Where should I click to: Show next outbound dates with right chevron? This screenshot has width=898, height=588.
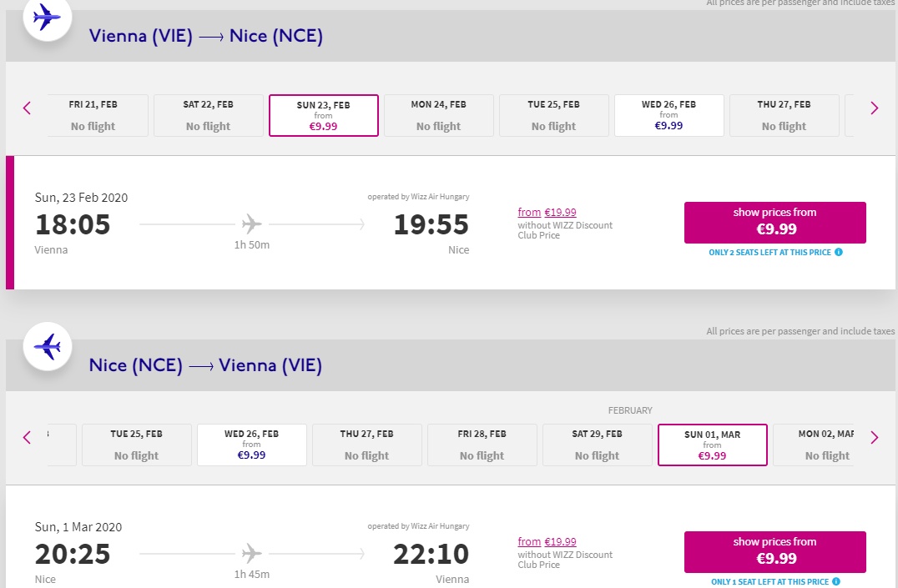pos(874,108)
